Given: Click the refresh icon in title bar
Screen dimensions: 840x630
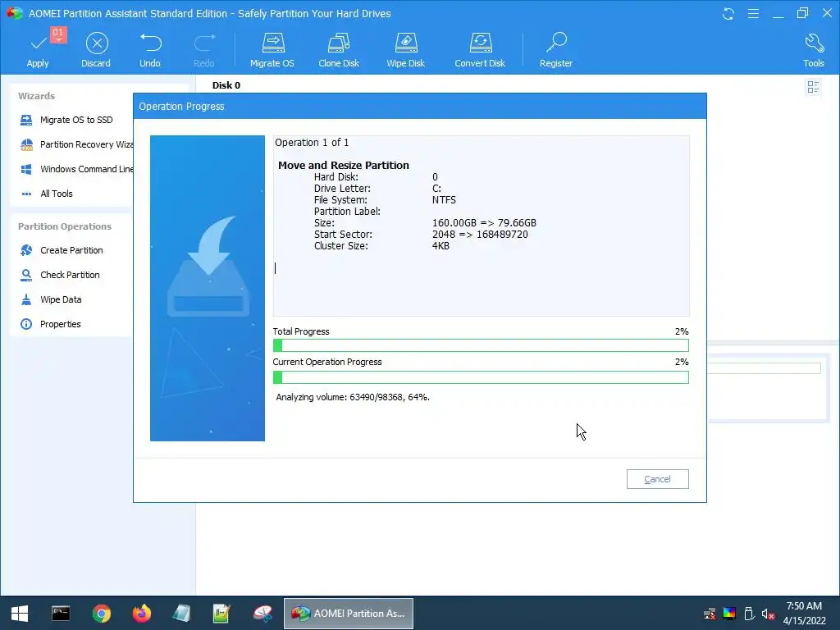Looking at the screenshot, I should (x=728, y=13).
